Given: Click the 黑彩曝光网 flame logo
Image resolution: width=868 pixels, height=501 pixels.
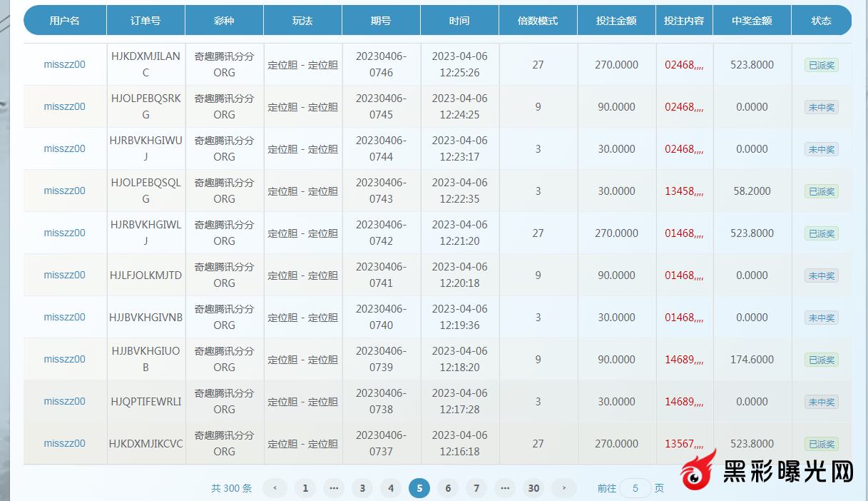Looking at the screenshot, I should 699,471.
